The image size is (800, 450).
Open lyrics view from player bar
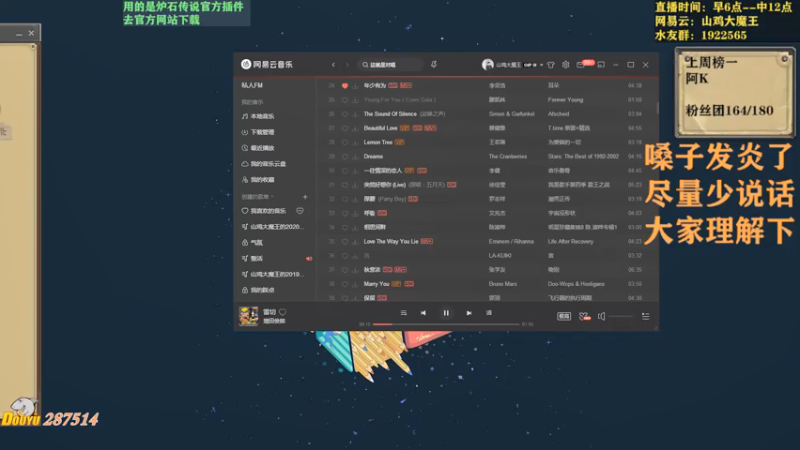click(489, 313)
